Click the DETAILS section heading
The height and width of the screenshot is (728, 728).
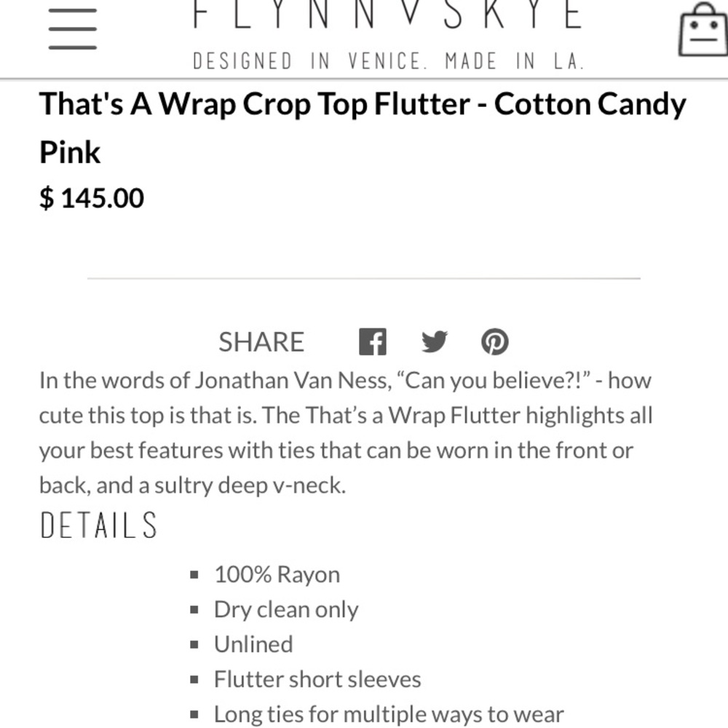99,526
